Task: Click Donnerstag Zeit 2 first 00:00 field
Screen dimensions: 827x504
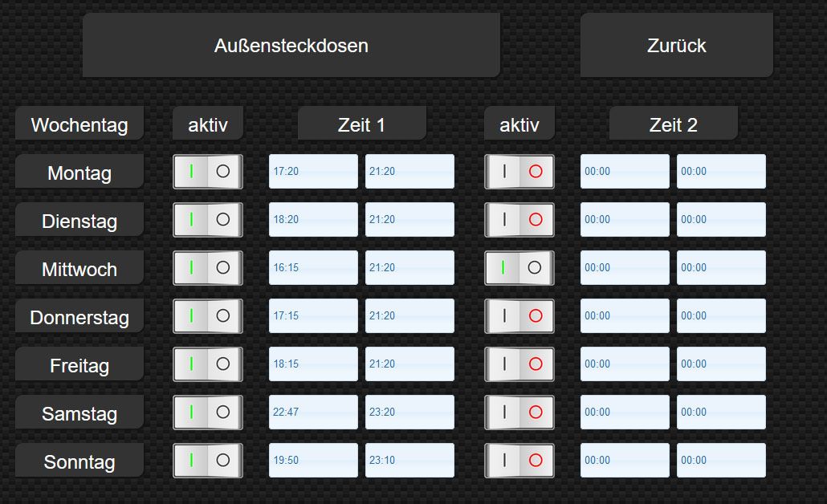Action: pyautogui.click(x=625, y=316)
